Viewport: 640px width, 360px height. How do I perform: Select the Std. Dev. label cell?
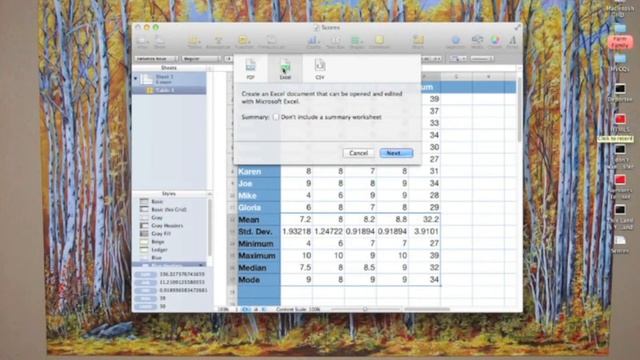259,231
